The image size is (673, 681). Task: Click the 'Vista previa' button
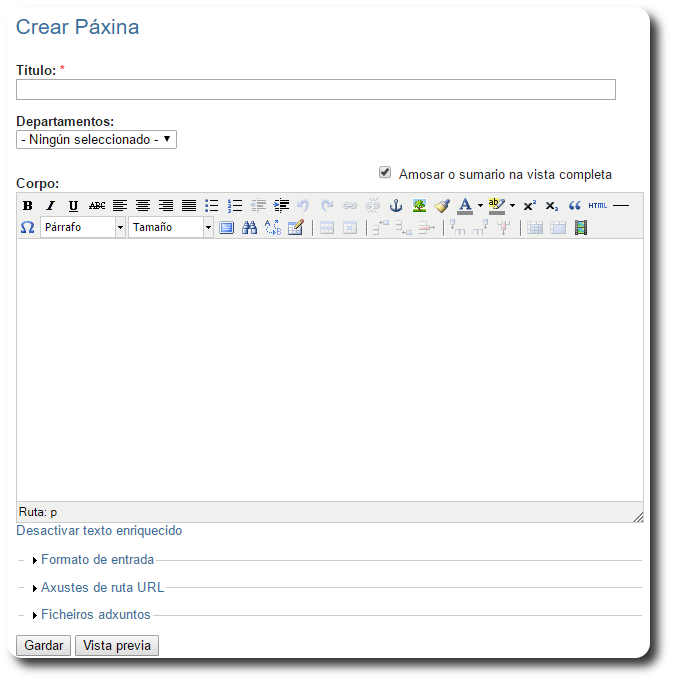point(117,646)
